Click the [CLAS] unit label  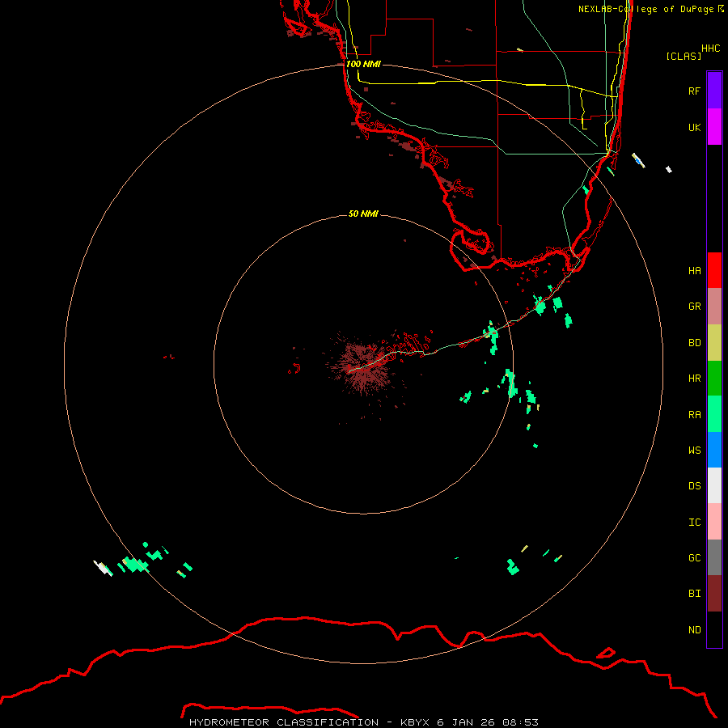pyautogui.click(x=684, y=56)
